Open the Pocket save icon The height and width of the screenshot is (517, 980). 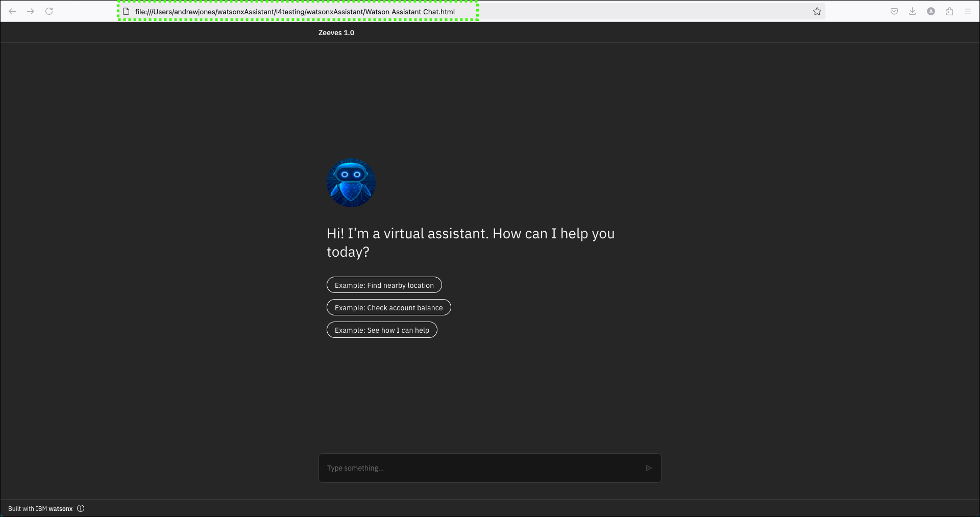(x=894, y=11)
